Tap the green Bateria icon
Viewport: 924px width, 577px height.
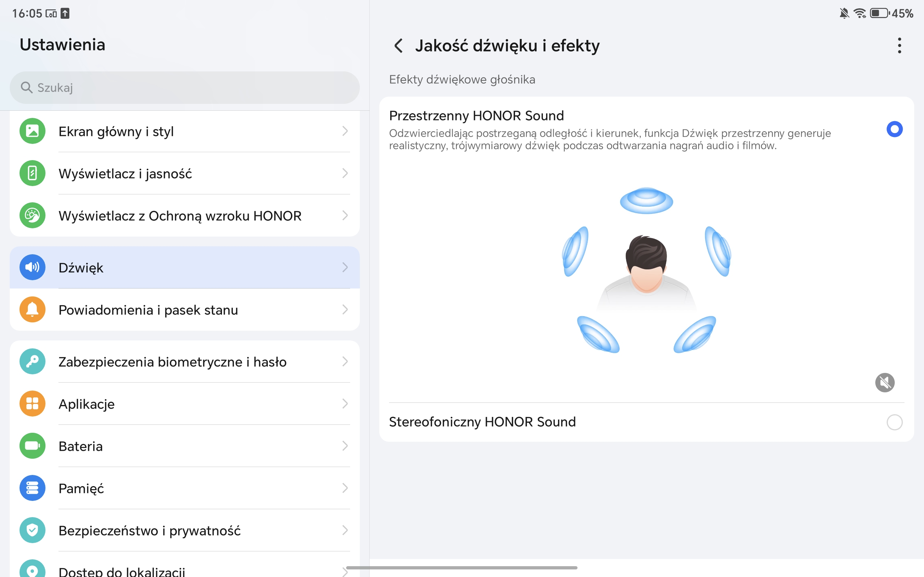pyautogui.click(x=32, y=446)
